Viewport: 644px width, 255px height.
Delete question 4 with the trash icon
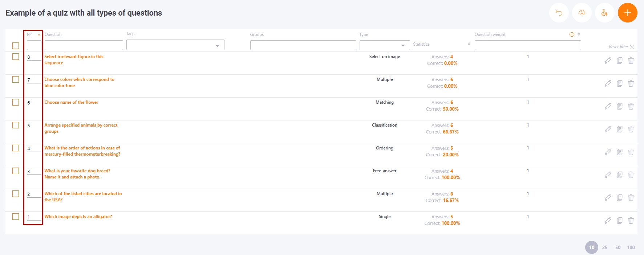coord(631,152)
